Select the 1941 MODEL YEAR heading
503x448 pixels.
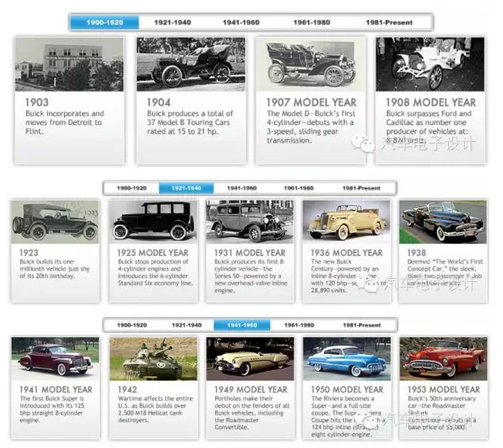(56, 390)
